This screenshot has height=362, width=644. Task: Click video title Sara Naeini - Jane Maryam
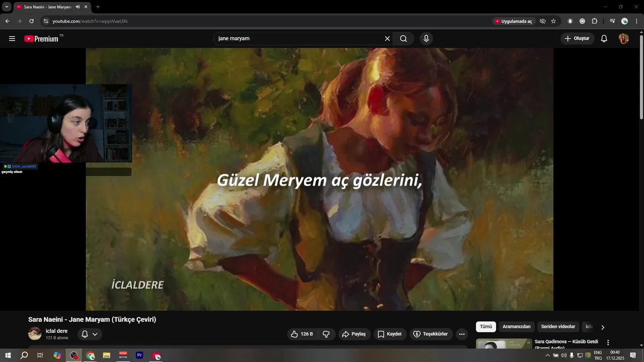[x=92, y=319]
